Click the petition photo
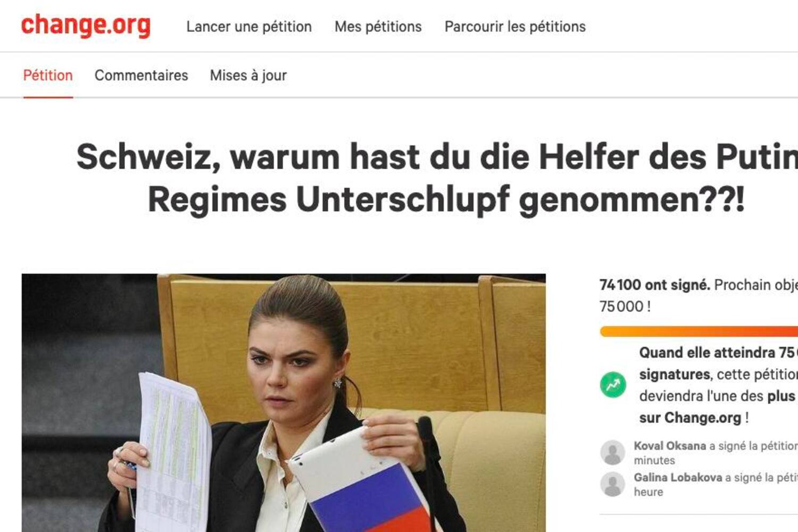Screen dimensions: 798x532 coord(284,403)
